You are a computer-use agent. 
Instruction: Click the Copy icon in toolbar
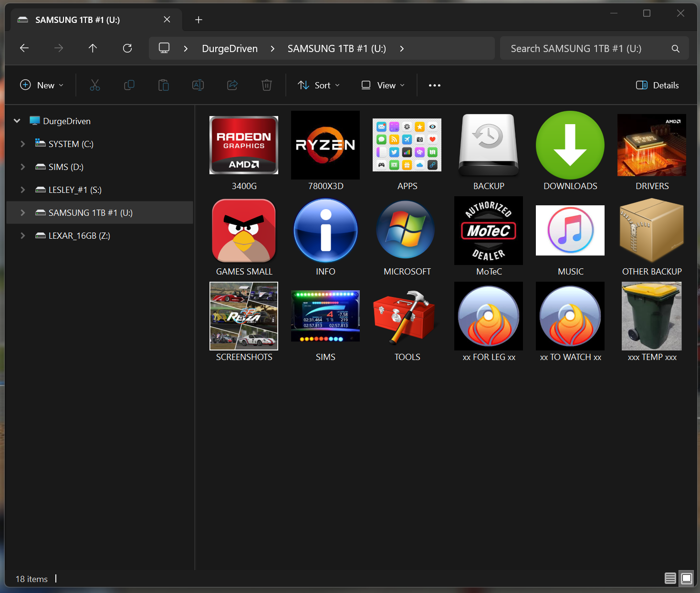click(x=129, y=85)
